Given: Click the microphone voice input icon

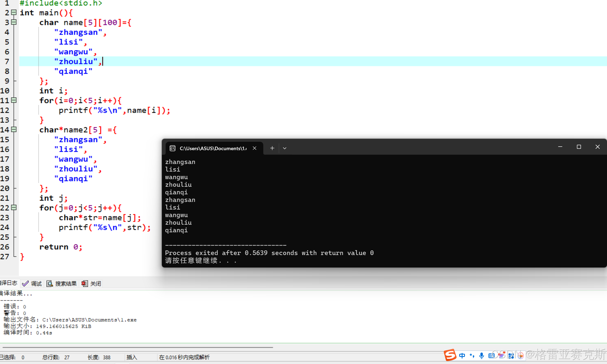Looking at the screenshot, I should [x=481, y=356].
